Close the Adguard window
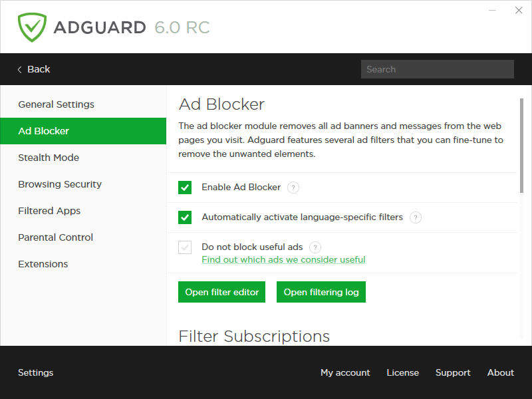This screenshot has height=399, width=532. pyautogui.click(x=519, y=11)
